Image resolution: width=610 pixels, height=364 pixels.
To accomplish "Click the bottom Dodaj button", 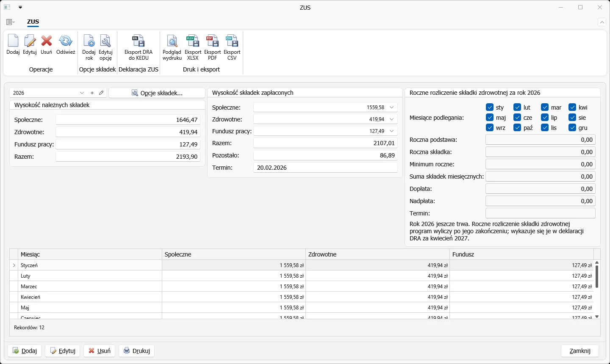I will 25,351.
